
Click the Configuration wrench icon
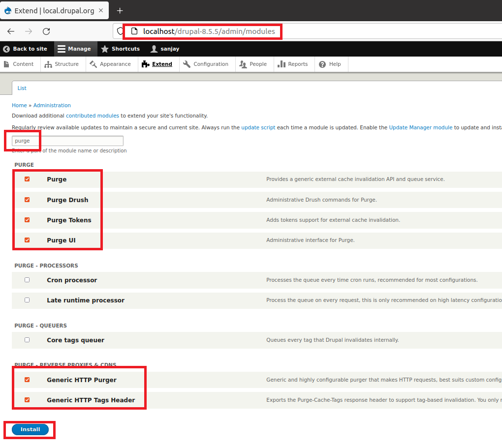(x=187, y=64)
